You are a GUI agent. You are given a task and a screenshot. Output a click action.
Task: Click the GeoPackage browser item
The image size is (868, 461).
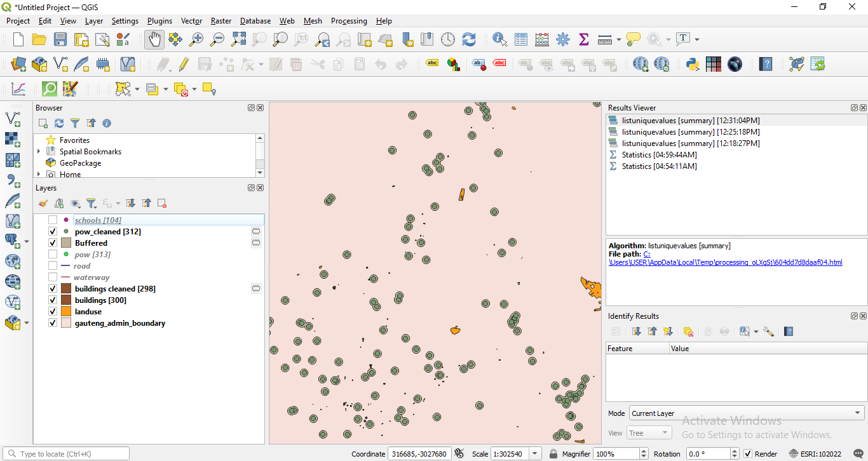[80, 163]
